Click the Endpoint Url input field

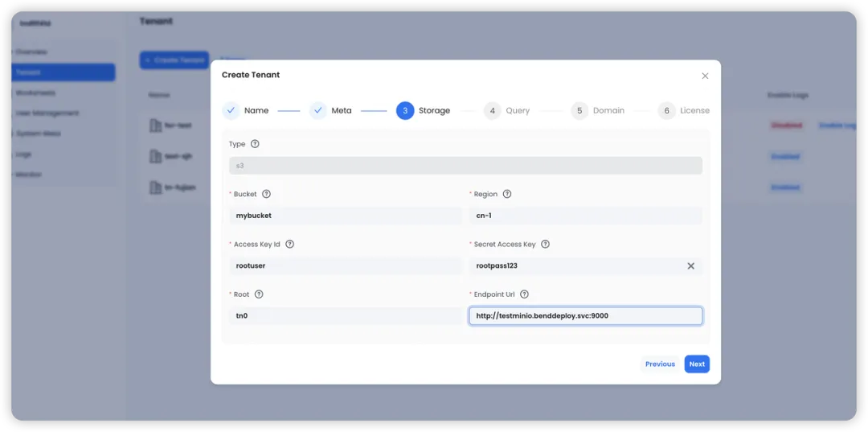point(586,316)
